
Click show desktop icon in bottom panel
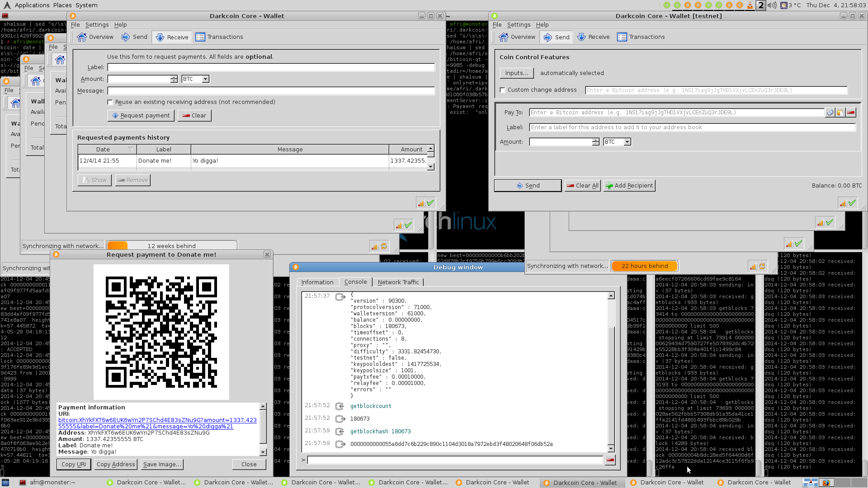point(5,483)
